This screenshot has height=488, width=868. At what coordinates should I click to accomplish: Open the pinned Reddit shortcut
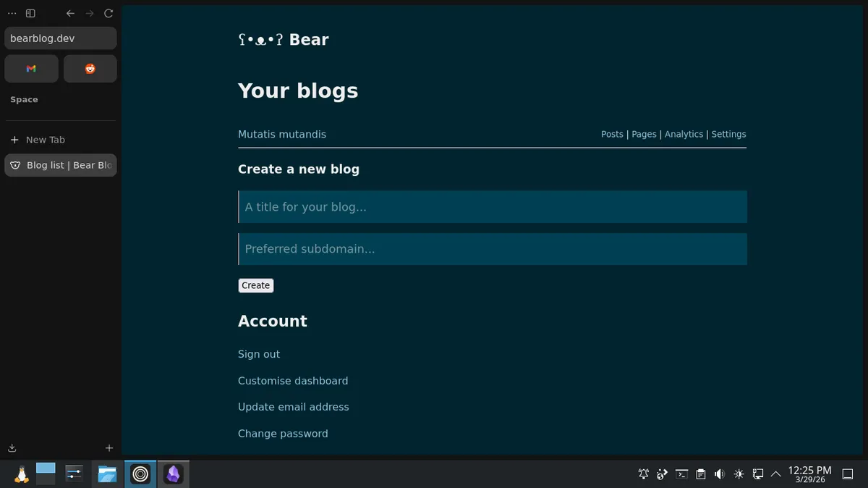tap(90, 69)
